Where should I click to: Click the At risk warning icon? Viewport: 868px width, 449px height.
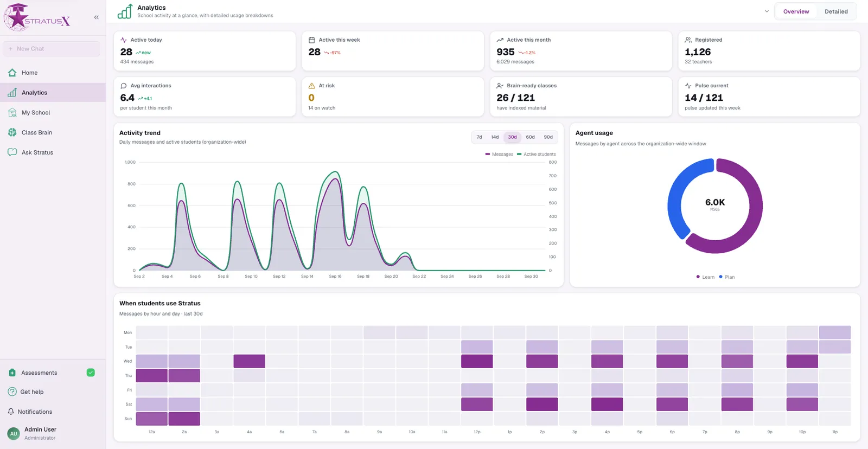(312, 86)
